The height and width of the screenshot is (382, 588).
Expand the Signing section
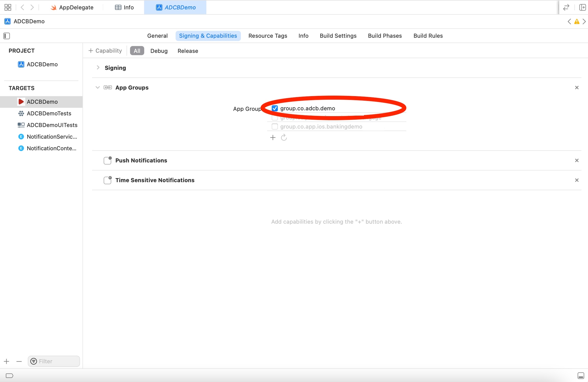[98, 68]
